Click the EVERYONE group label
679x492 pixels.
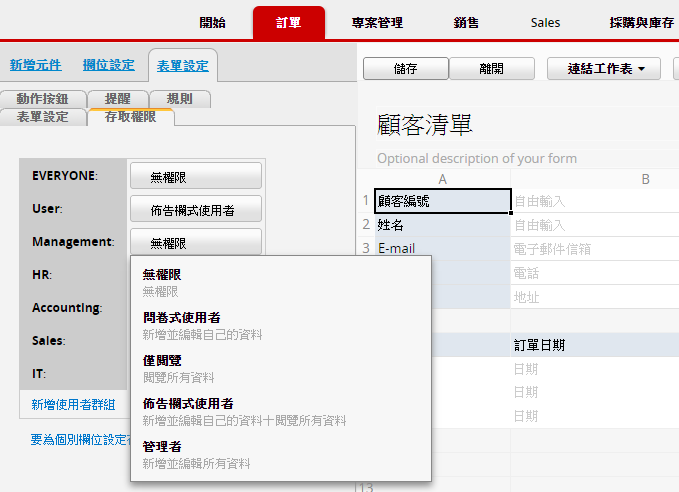coord(65,175)
